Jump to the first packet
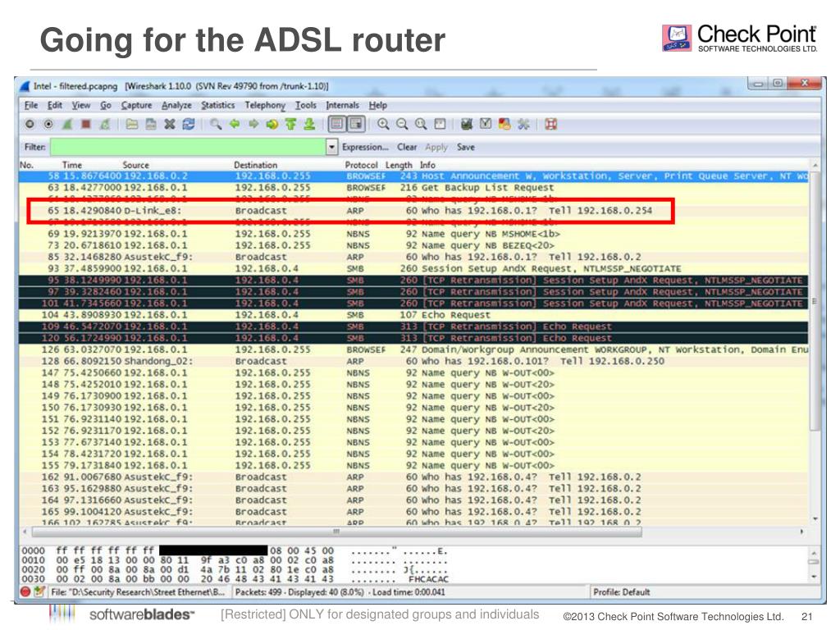 pos(291,125)
